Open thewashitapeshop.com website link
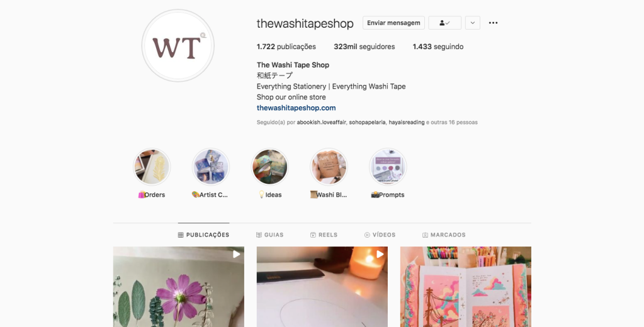This screenshot has height=327, width=644. click(x=296, y=108)
